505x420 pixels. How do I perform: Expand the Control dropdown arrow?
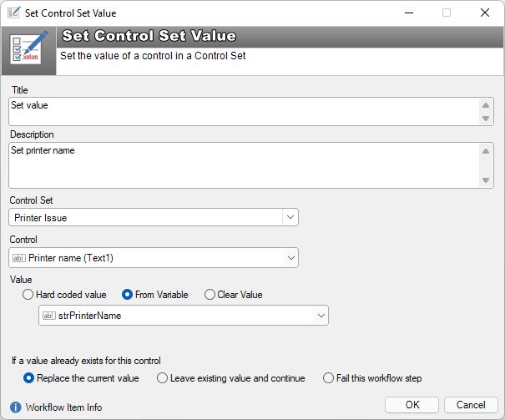pos(290,258)
